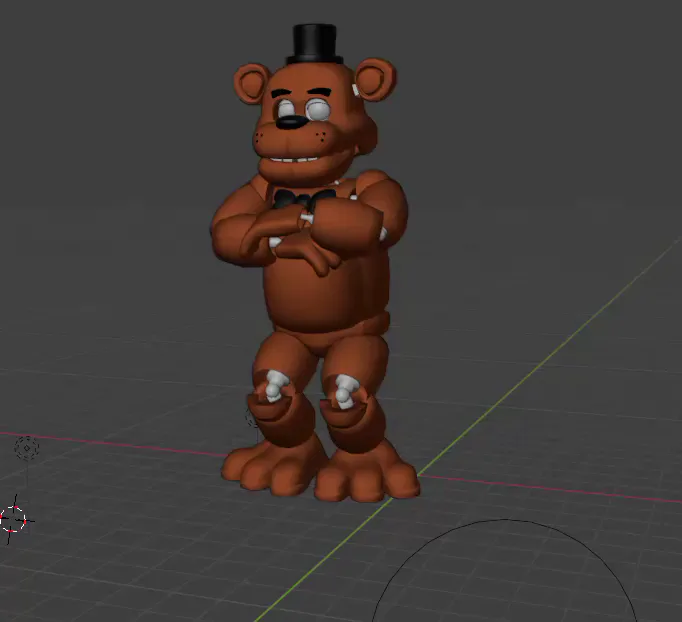Select the large black circle outline object
Viewport: 682px width, 622px height.
(x=505, y=571)
